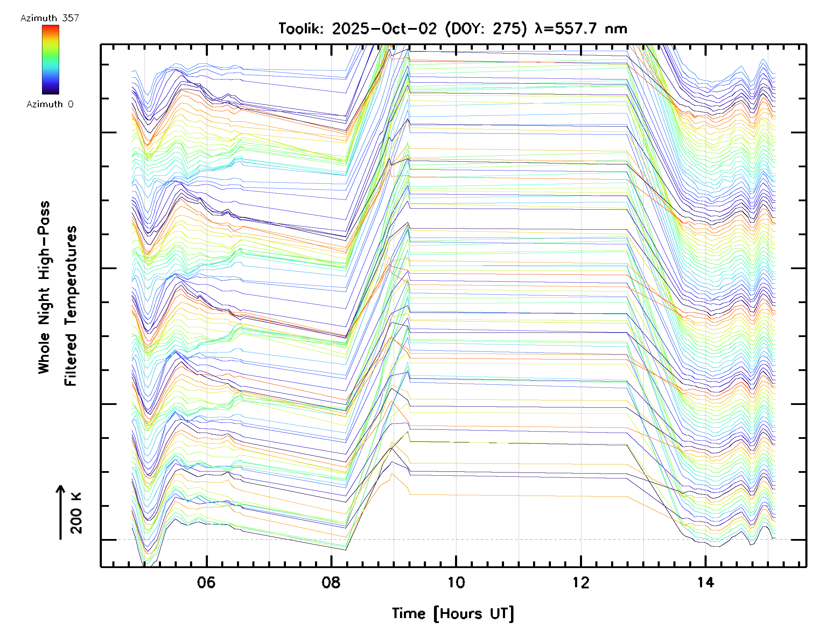Image resolution: width=840 pixels, height=630 pixels.
Task: Click the '(DOY: 275)' text in title
Action: click(486, 29)
